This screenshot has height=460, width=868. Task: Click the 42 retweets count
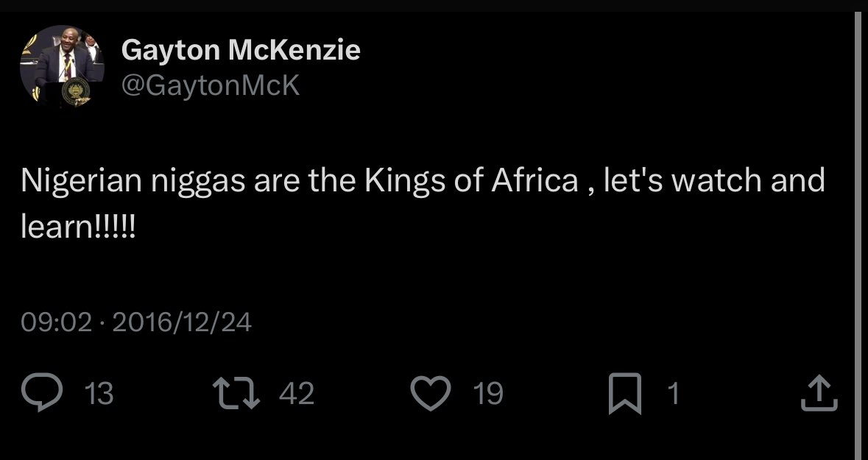297,395
